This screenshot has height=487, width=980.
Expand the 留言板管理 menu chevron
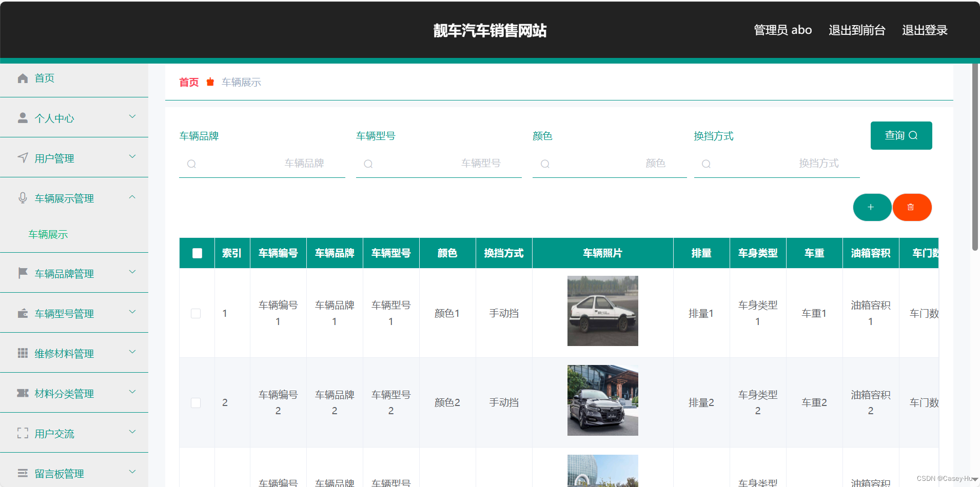tap(132, 472)
